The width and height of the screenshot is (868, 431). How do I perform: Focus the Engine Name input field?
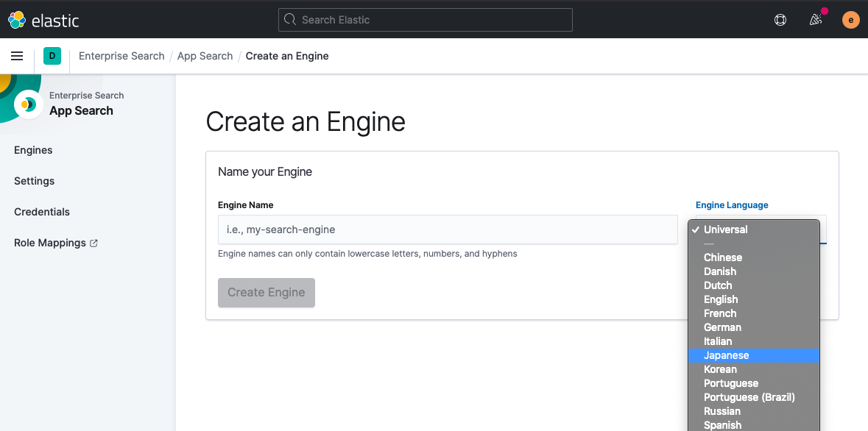point(448,229)
